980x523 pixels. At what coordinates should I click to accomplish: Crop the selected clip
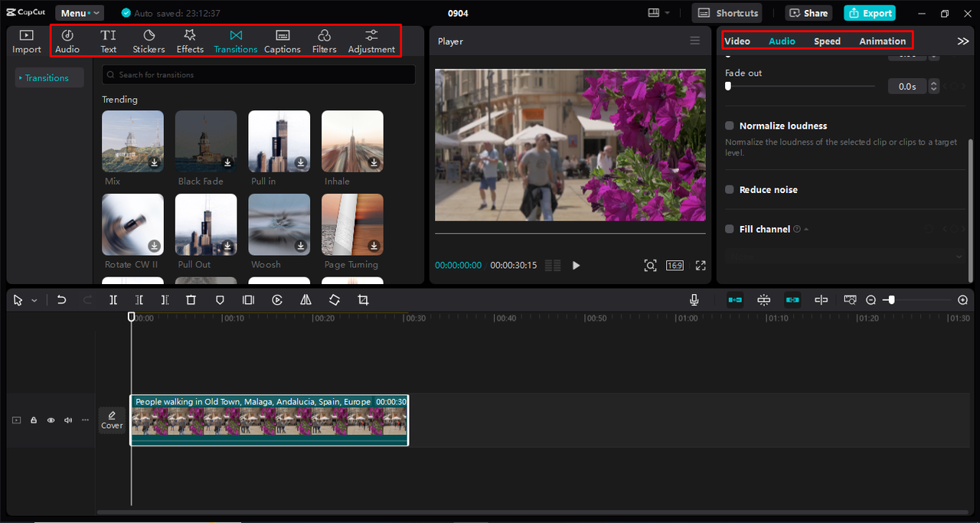click(x=363, y=300)
